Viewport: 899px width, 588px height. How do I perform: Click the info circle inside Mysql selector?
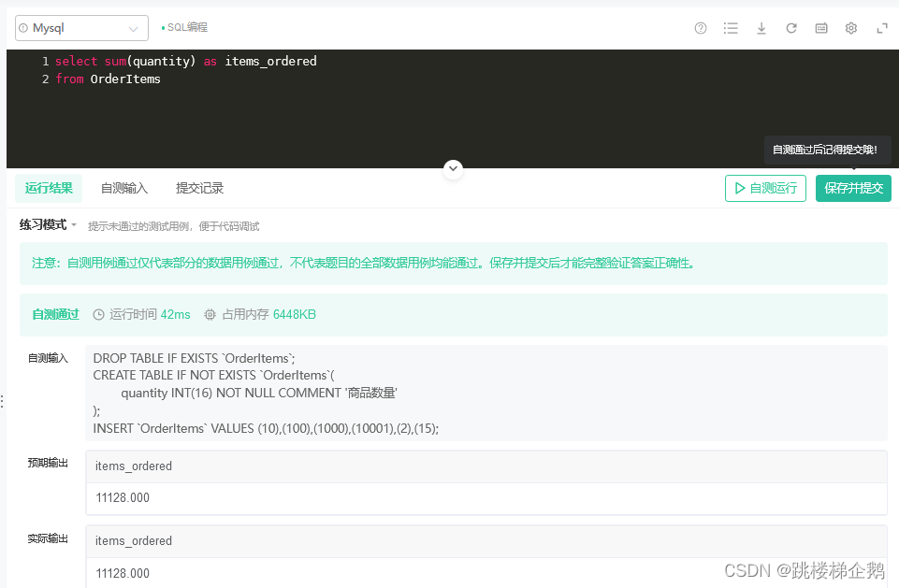pos(24,28)
